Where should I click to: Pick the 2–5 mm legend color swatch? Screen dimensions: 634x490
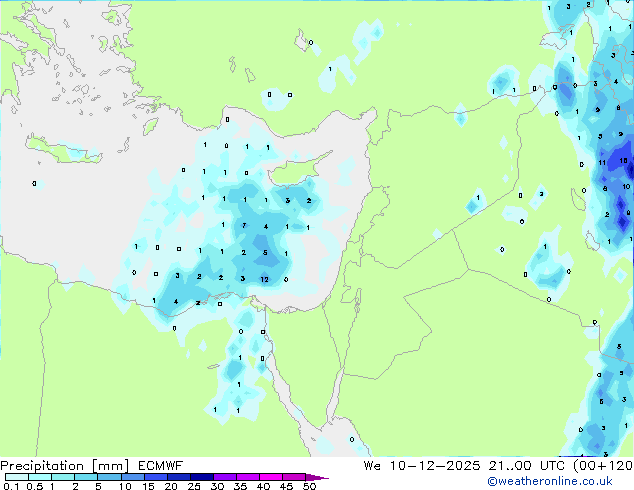[86, 477]
